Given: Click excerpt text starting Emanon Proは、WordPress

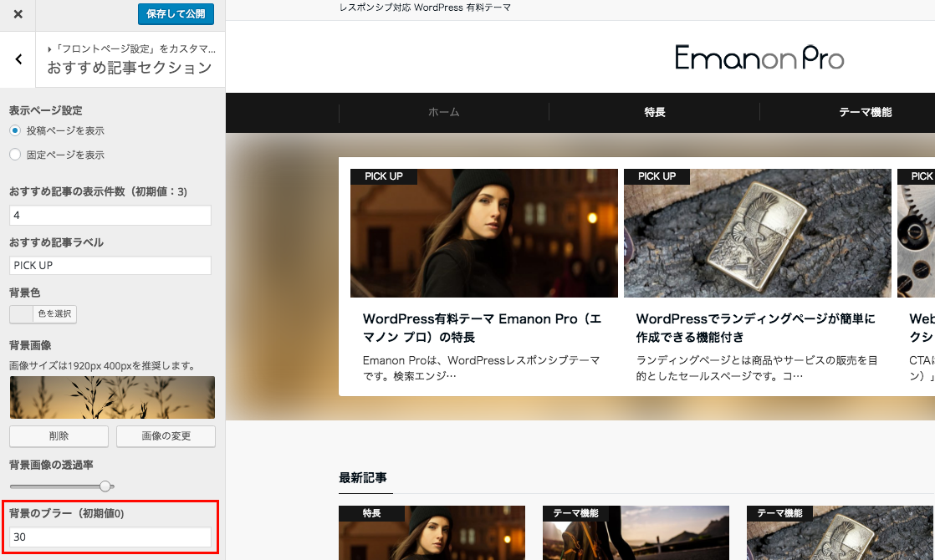Looking at the screenshot, I should tap(481, 368).
